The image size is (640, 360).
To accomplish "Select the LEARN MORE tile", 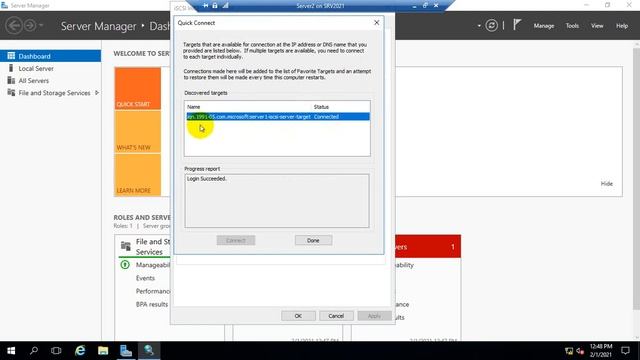I will click(138, 175).
